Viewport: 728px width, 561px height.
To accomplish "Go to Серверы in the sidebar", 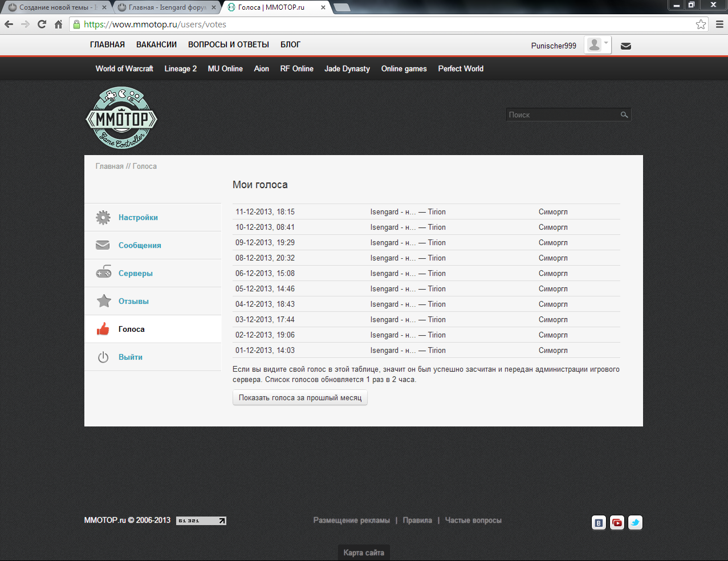I will click(135, 273).
